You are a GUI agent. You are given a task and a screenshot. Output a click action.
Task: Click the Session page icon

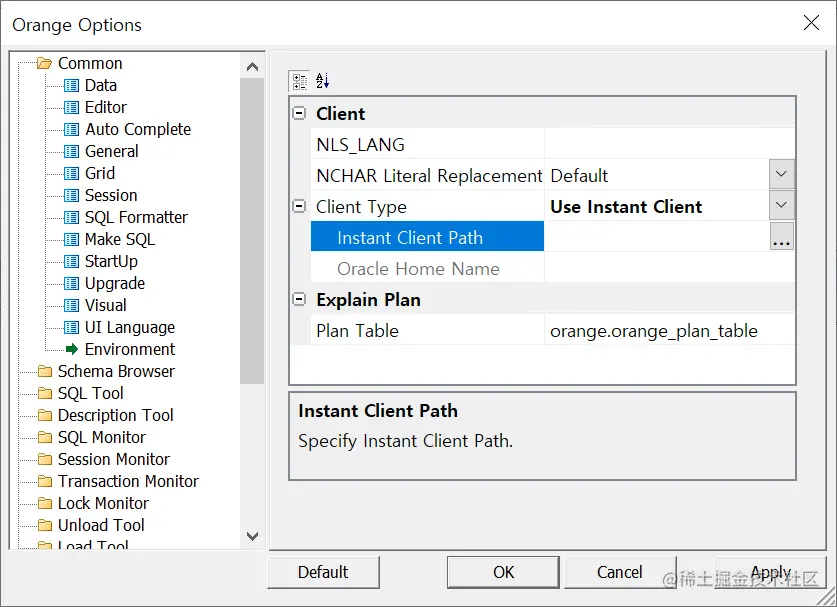click(72, 195)
